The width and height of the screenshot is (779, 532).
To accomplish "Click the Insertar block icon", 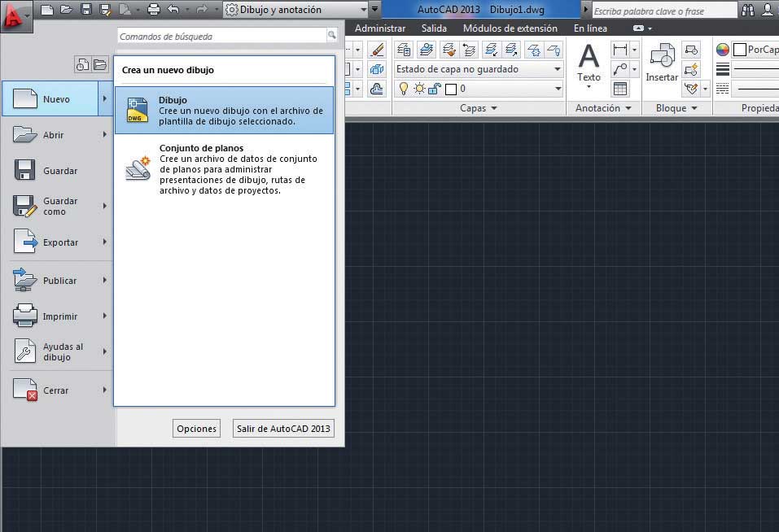I will click(663, 55).
